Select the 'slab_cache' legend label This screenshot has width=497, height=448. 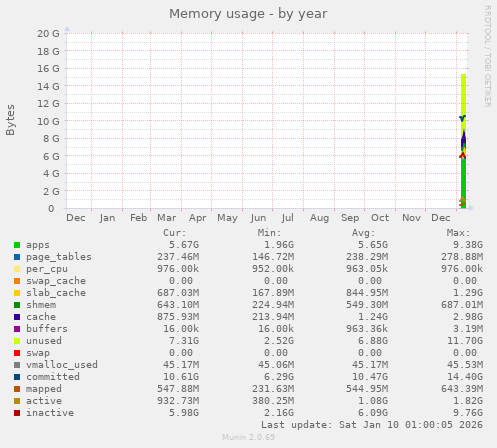point(56,293)
